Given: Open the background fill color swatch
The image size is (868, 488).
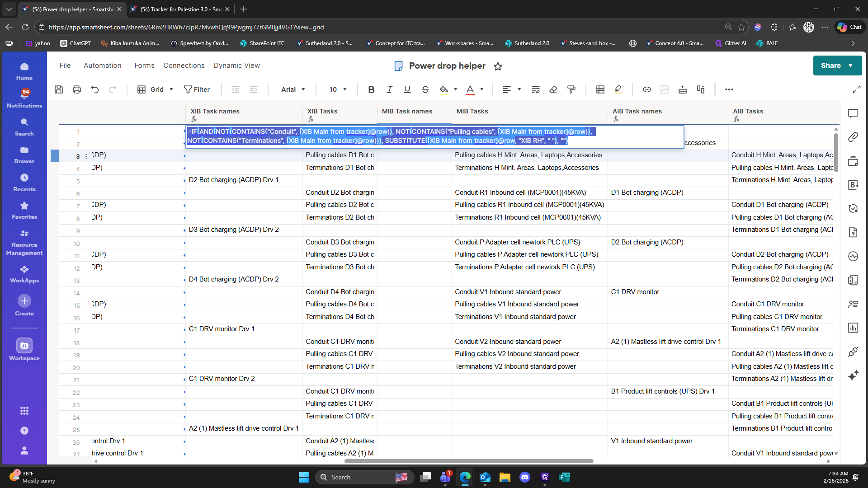Looking at the screenshot, I should click(x=444, y=89).
